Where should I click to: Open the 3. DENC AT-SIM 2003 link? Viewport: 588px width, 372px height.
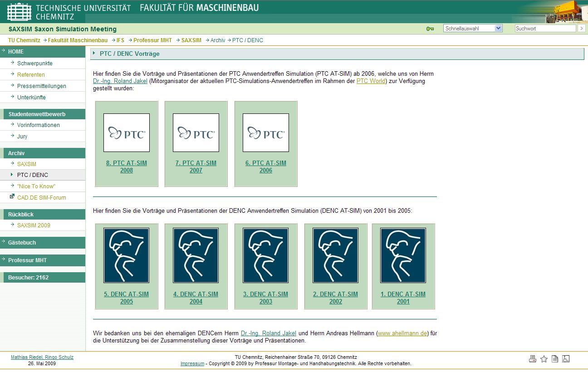point(266,298)
